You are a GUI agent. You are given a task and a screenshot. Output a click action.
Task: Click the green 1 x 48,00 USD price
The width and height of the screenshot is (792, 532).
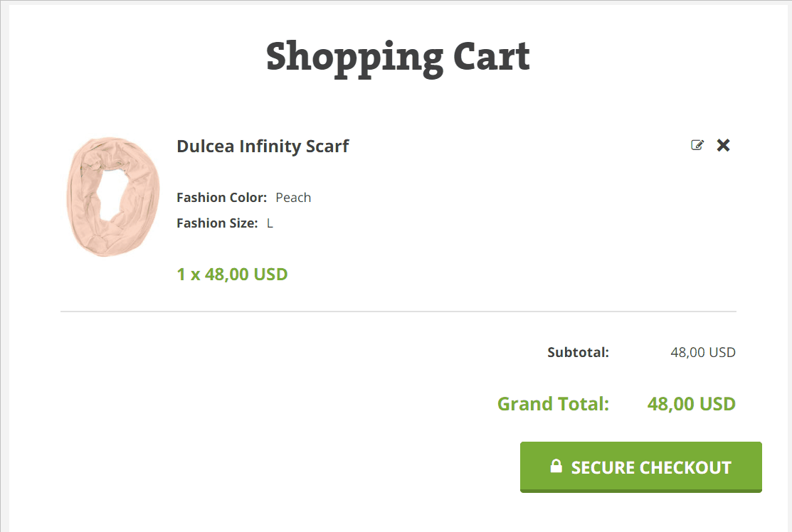click(x=232, y=275)
